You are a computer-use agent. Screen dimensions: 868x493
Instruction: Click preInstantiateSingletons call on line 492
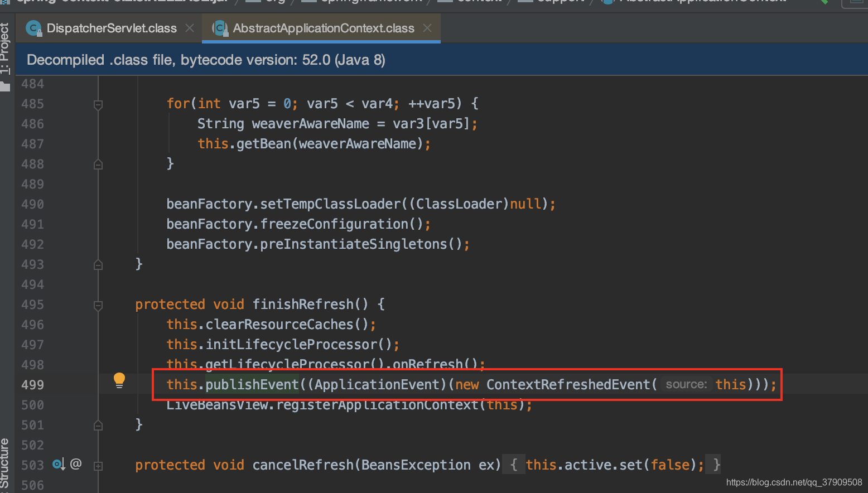[354, 244]
